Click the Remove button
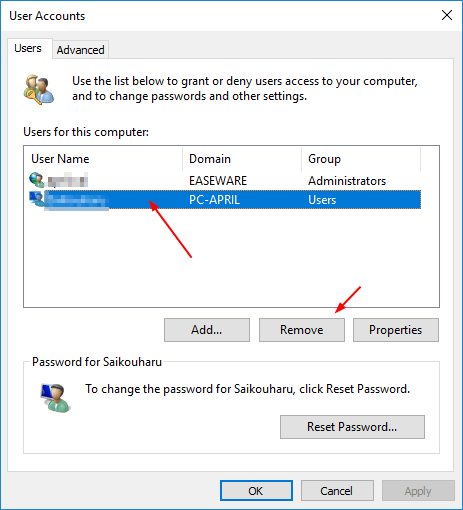This screenshot has height=510, width=463. click(302, 330)
